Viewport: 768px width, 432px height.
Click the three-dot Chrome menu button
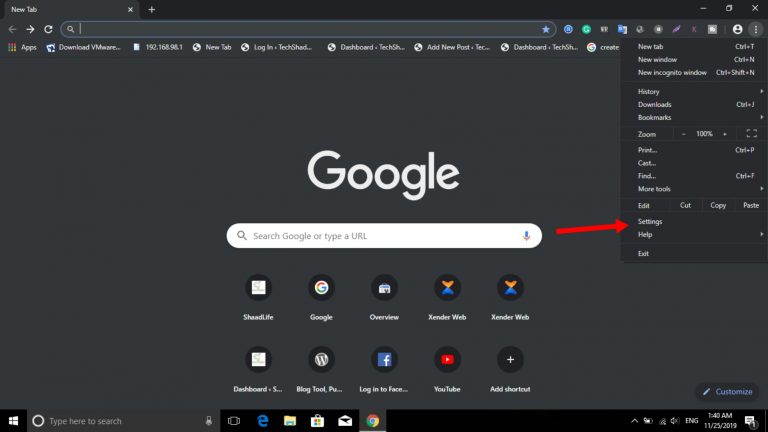[x=756, y=29]
